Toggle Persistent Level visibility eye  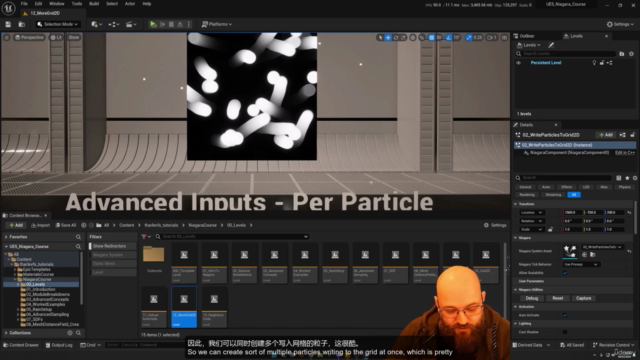(x=518, y=63)
